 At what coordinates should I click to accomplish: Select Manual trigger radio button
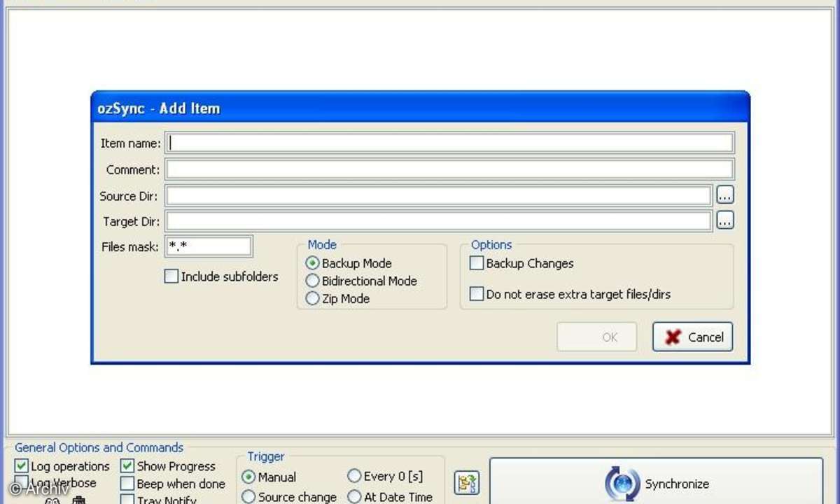tap(248, 477)
